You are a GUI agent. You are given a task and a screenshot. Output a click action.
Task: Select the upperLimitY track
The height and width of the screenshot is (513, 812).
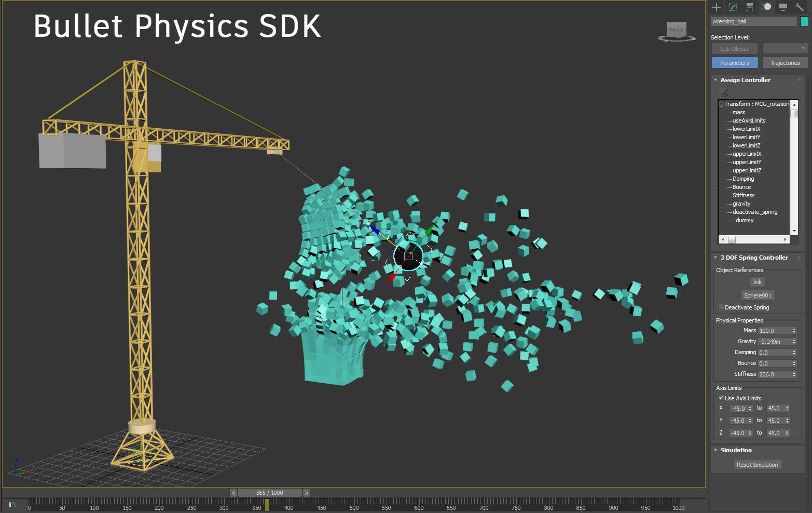[747, 162]
